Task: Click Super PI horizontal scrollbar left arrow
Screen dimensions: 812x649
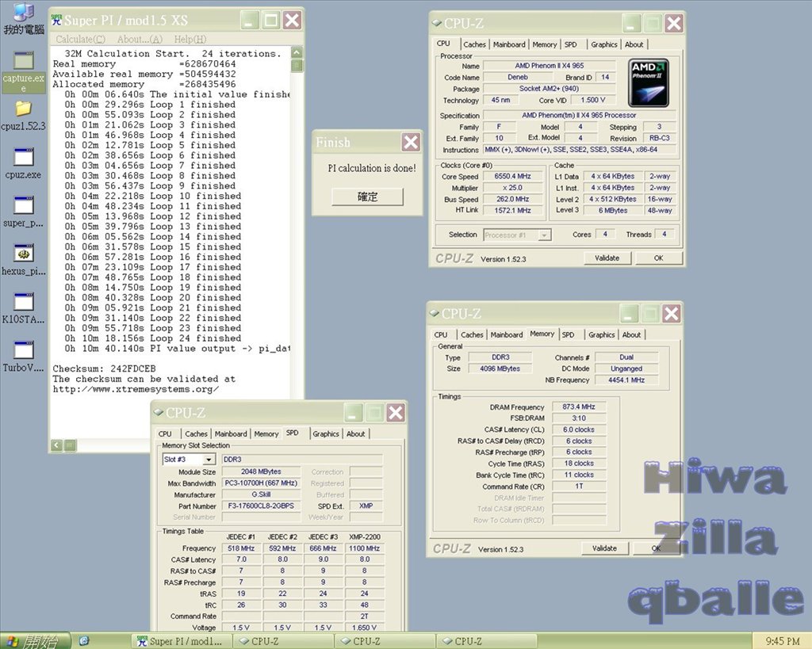Action: point(56,445)
